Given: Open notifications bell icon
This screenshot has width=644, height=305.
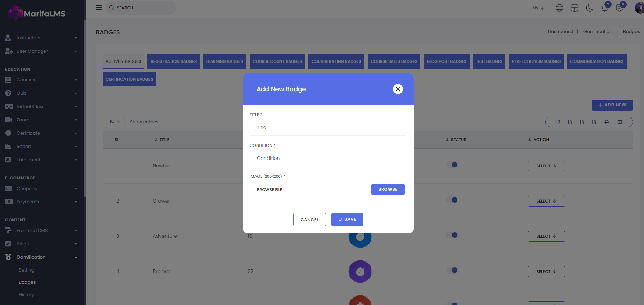Looking at the screenshot, I should point(604,8).
